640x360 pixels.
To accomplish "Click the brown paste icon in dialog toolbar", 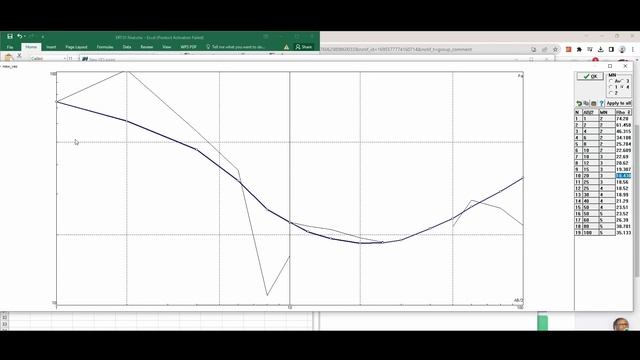I will (593, 104).
